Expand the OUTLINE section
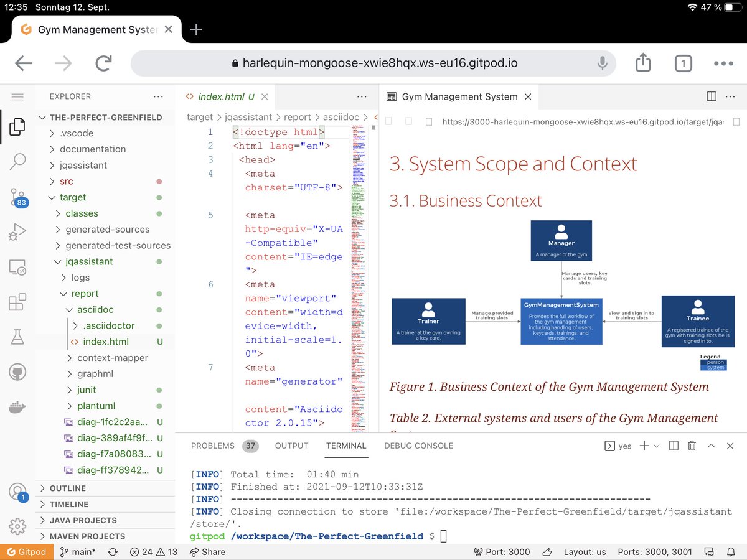This screenshot has width=747, height=560. click(67, 488)
